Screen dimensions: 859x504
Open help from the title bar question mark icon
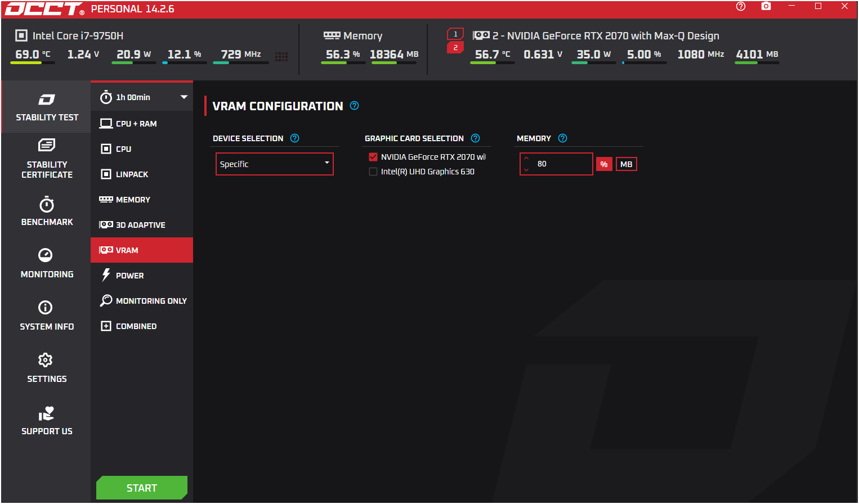click(741, 6)
